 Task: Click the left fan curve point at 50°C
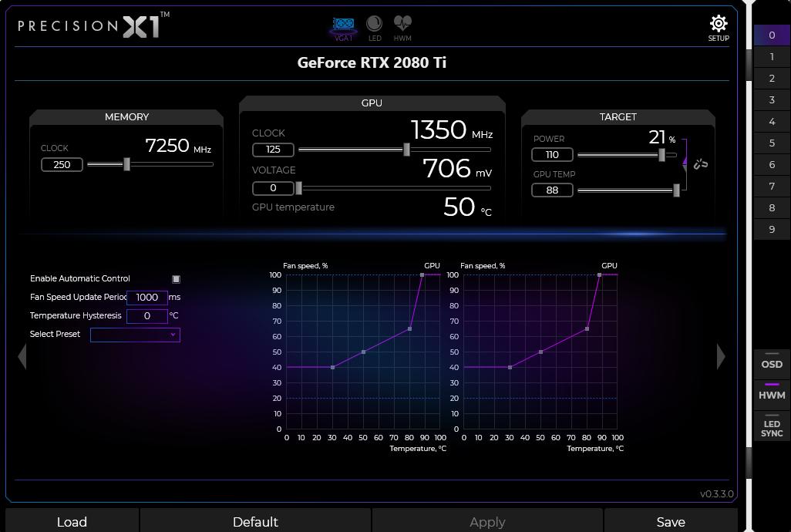363,352
